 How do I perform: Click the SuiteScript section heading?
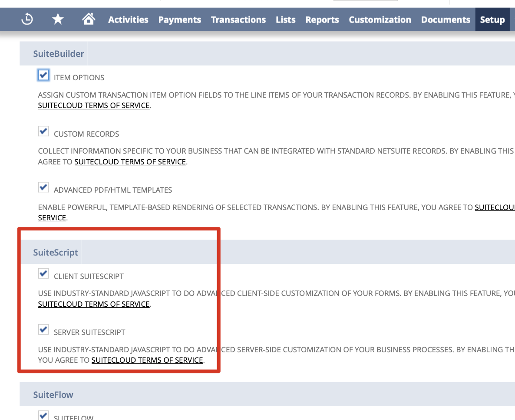(56, 253)
